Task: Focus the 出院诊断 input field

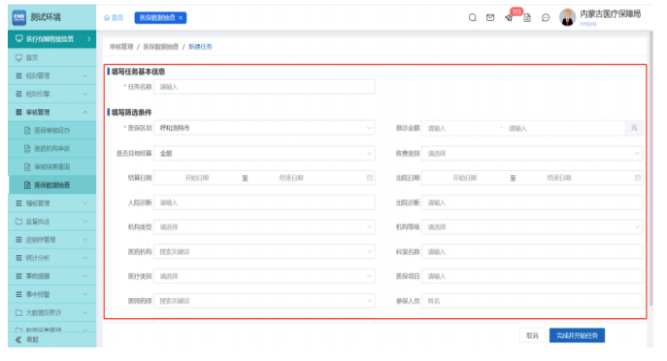Action: point(532,203)
